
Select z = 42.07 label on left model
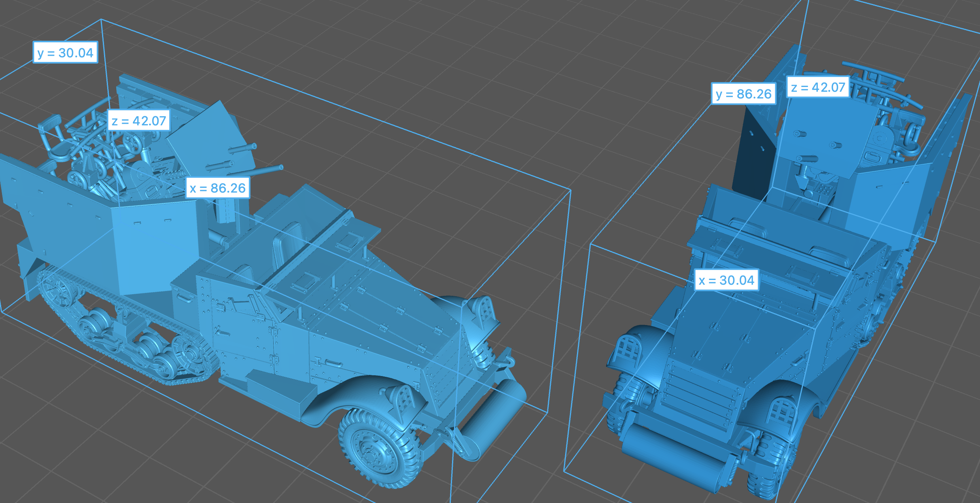[x=139, y=121]
